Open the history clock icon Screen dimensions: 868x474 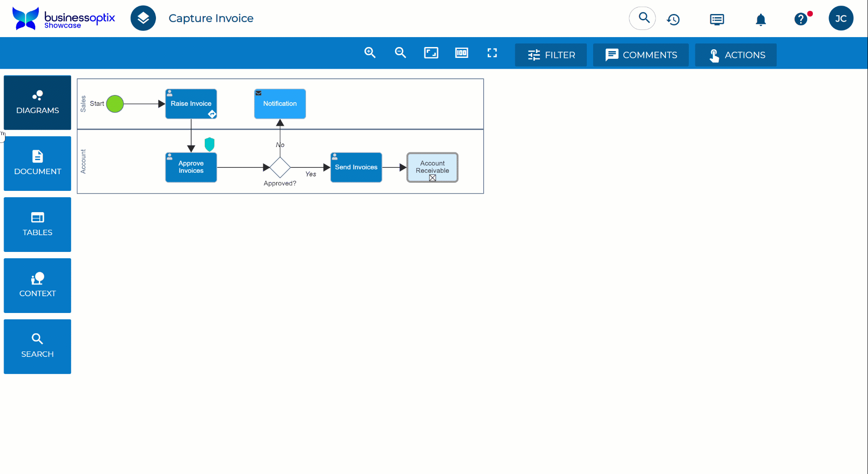[673, 19]
